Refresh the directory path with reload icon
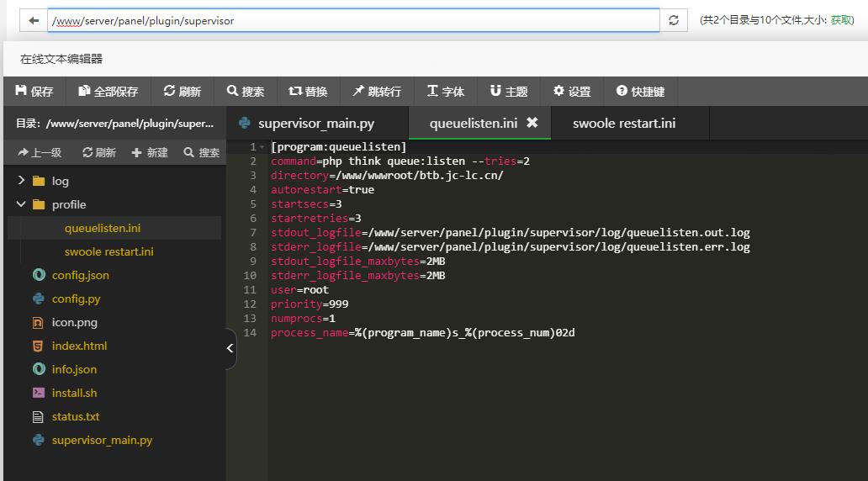Viewport: 868px width, 481px height. tap(673, 20)
